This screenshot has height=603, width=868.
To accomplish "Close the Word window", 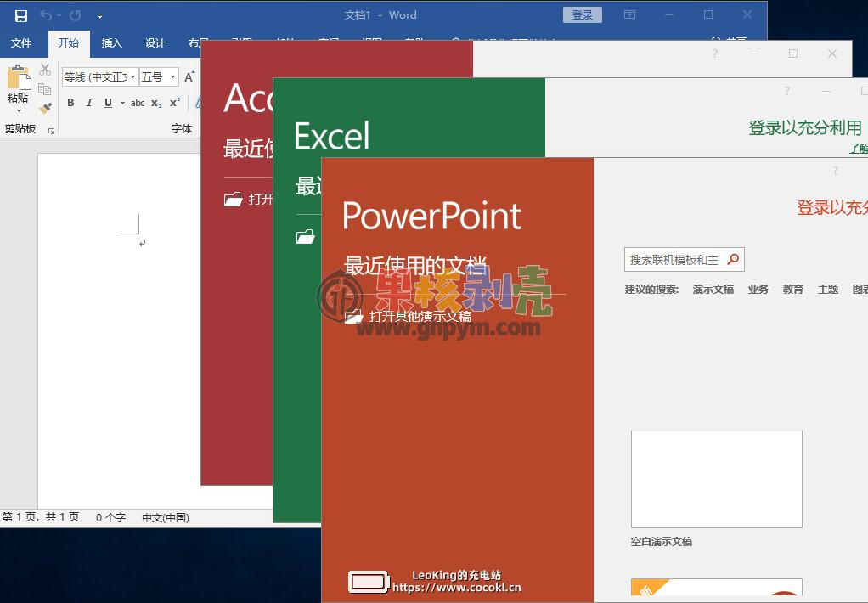I will [x=747, y=14].
